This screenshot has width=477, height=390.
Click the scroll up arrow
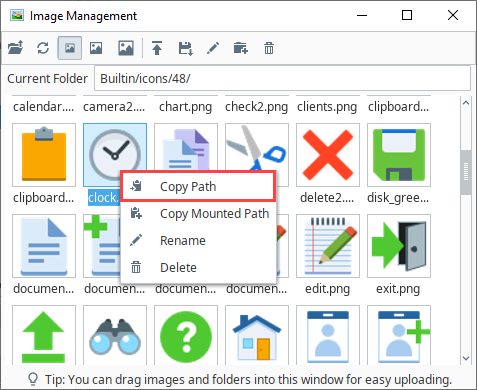pos(466,103)
